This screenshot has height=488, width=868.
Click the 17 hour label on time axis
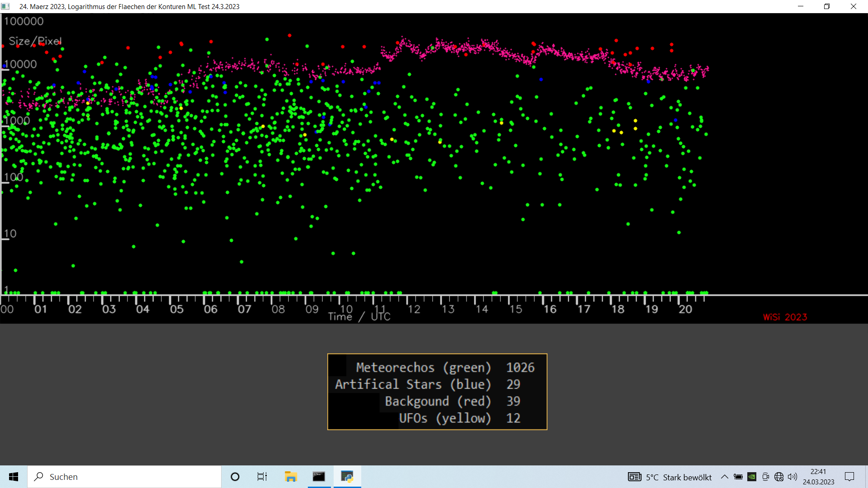[x=584, y=310]
